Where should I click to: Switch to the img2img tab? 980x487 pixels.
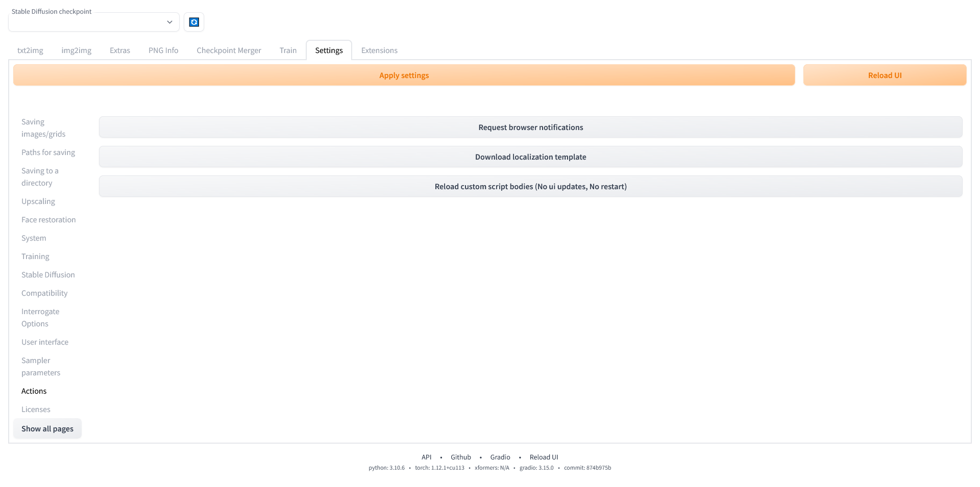point(76,50)
